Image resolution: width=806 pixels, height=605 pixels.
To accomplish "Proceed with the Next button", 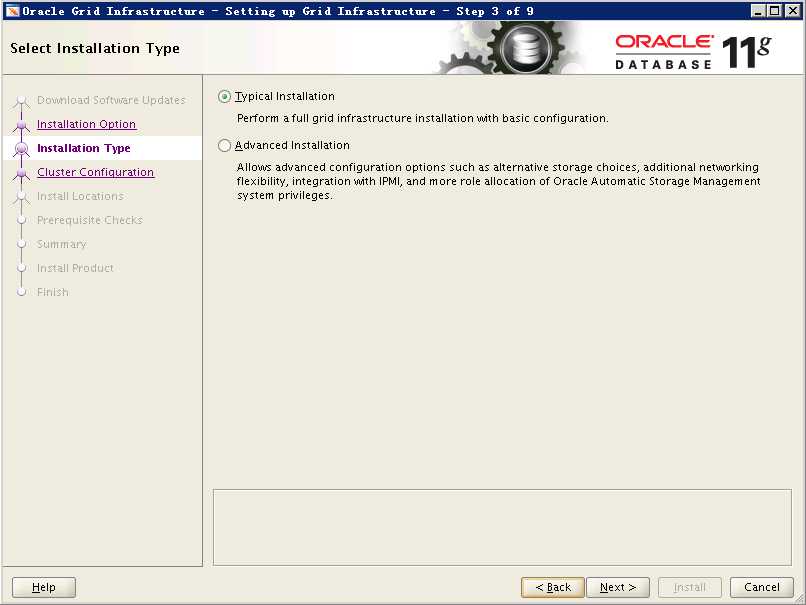I will click(618, 587).
